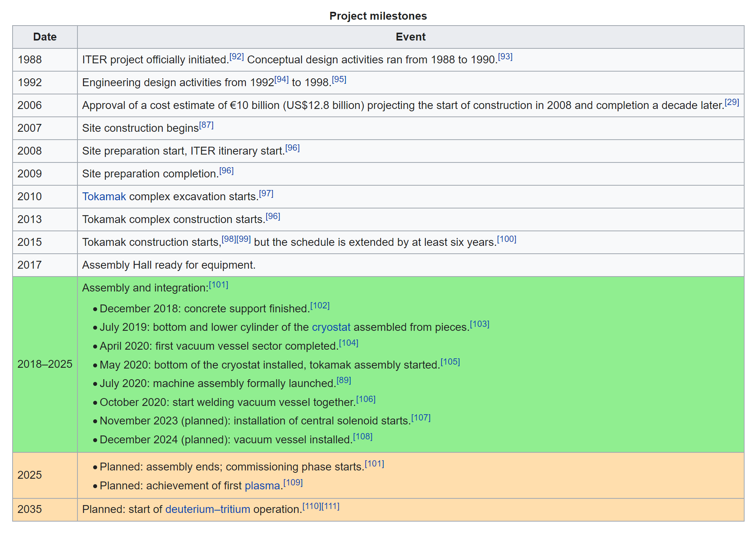
Task: Open citation [92] in the 1988 row
Action: (x=237, y=57)
